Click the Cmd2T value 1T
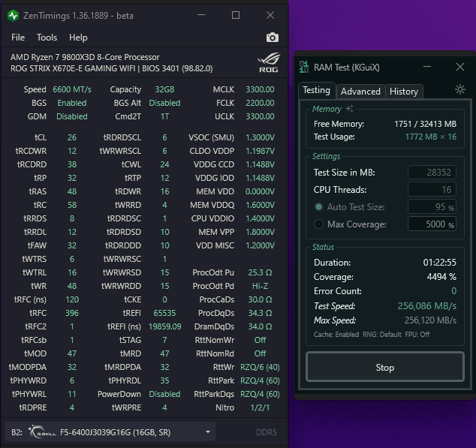 pyautogui.click(x=164, y=116)
